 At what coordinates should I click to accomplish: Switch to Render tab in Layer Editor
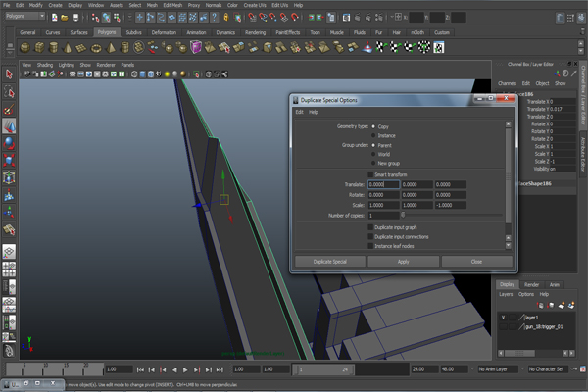coord(532,285)
